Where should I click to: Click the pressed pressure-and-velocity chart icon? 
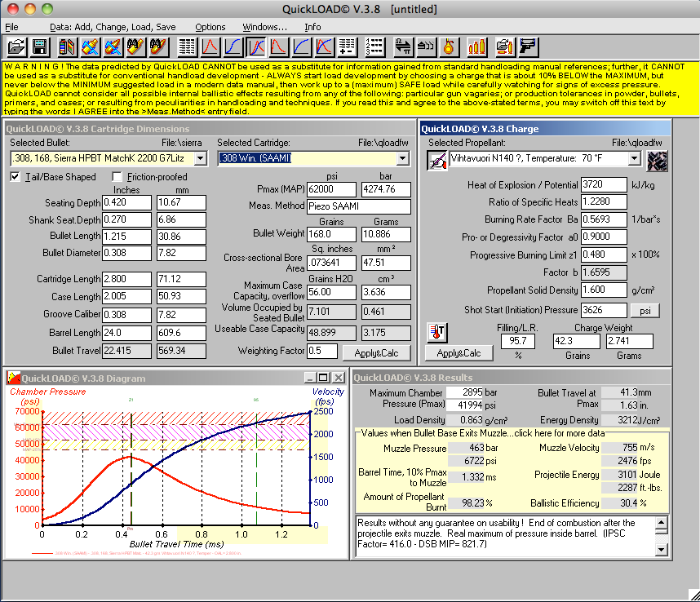(256, 46)
